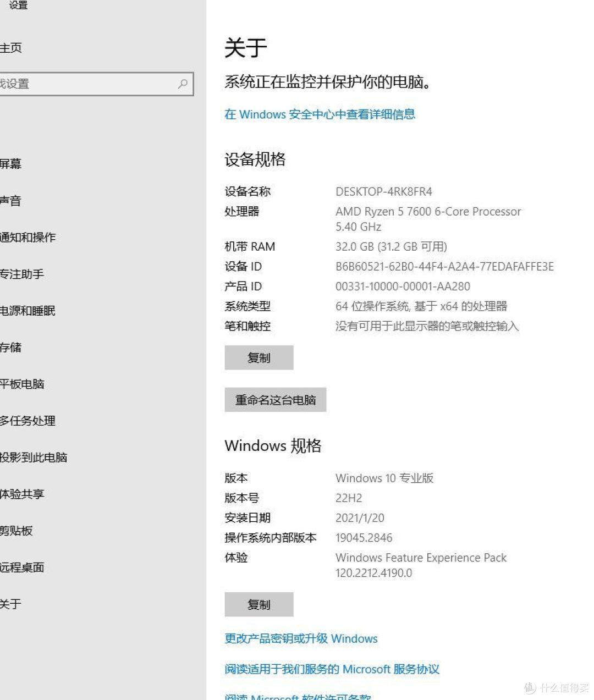Click the search magnifier icon in settings box
The width and height of the screenshot is (594, 700).
pos(183,84)
